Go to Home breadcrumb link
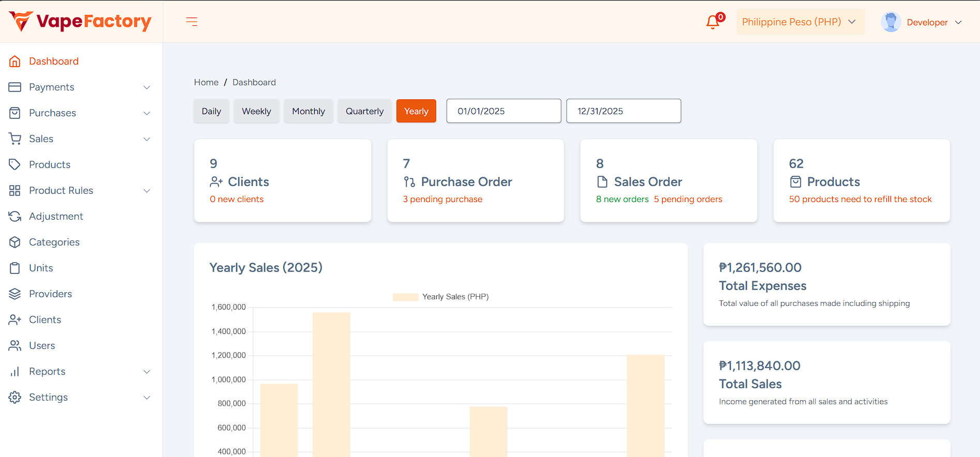Viewport: 980px width, 457px height. [x=206, y=82]
